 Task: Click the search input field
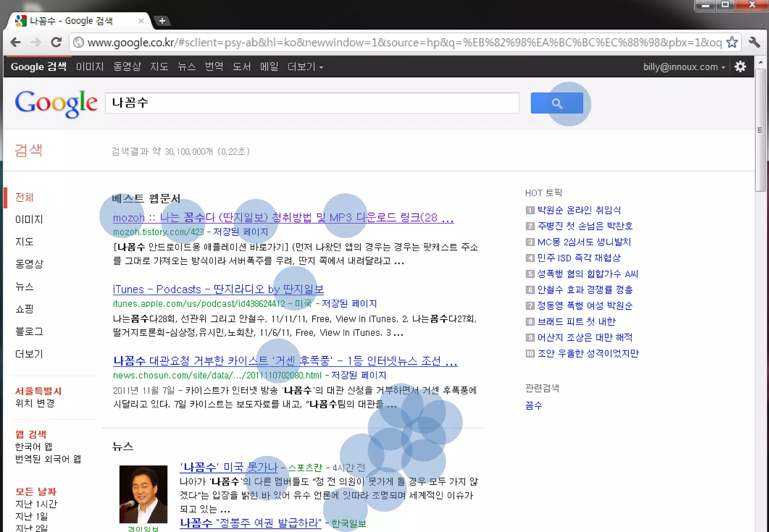[312, 103]
